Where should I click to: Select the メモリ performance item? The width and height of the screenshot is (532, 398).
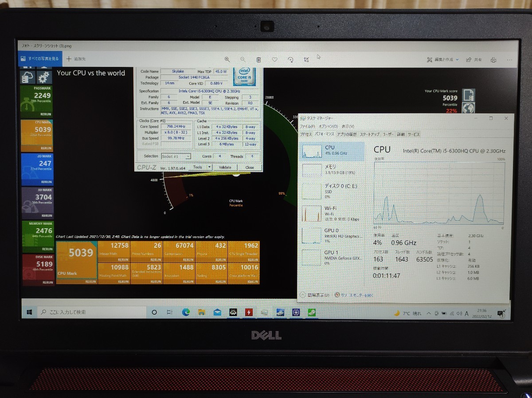[x=332, y=171]
